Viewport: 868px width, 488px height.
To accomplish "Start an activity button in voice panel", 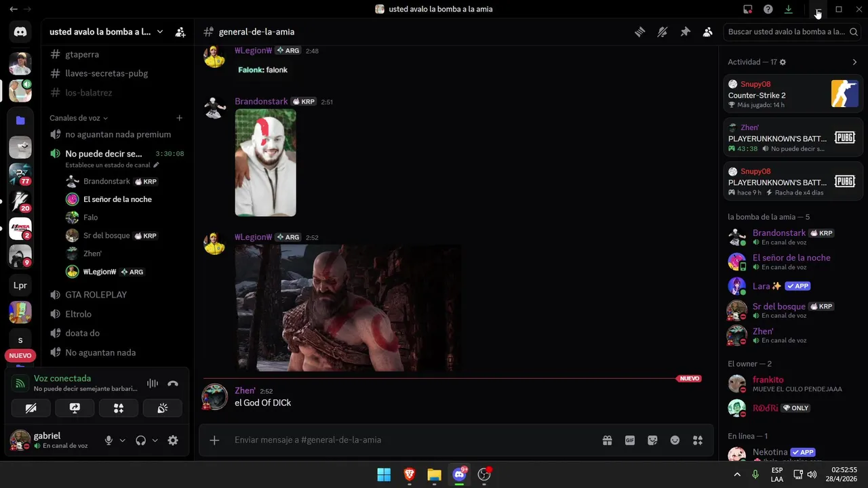I will point(119,408).
